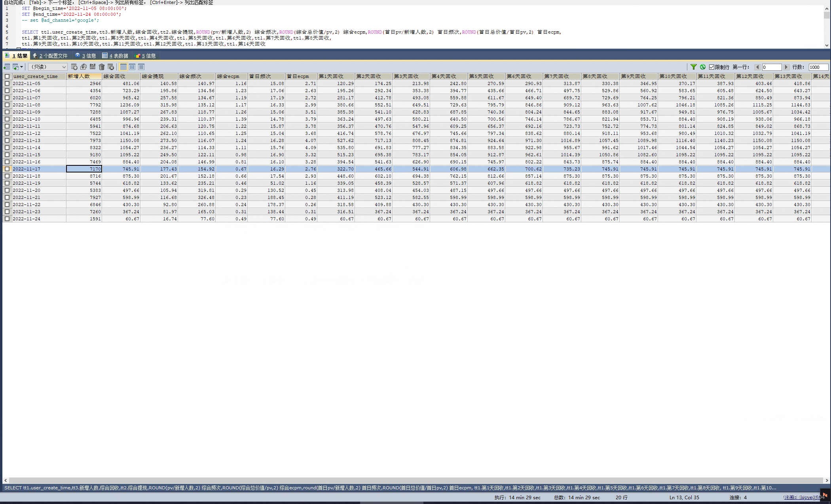The image size is (831, 504).
Task: Click the 第13天回收 column header
Action: click(x=792, y=76)
